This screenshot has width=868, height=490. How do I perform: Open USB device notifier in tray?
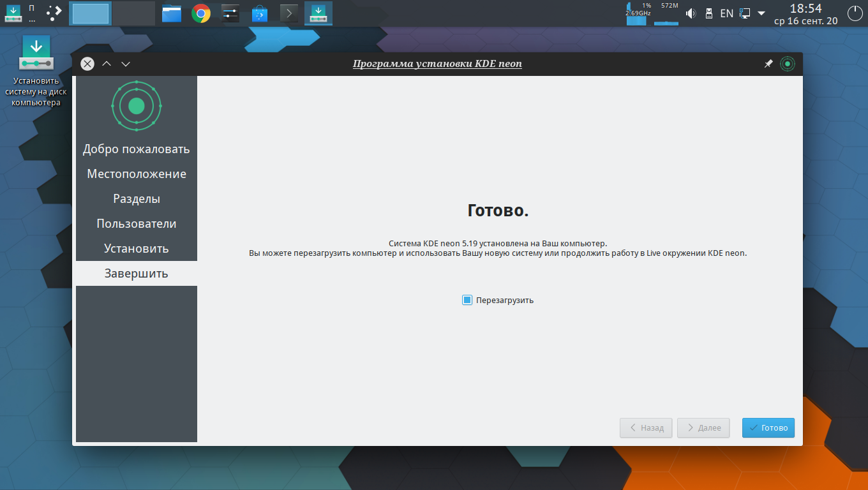[x=708, y=13]
